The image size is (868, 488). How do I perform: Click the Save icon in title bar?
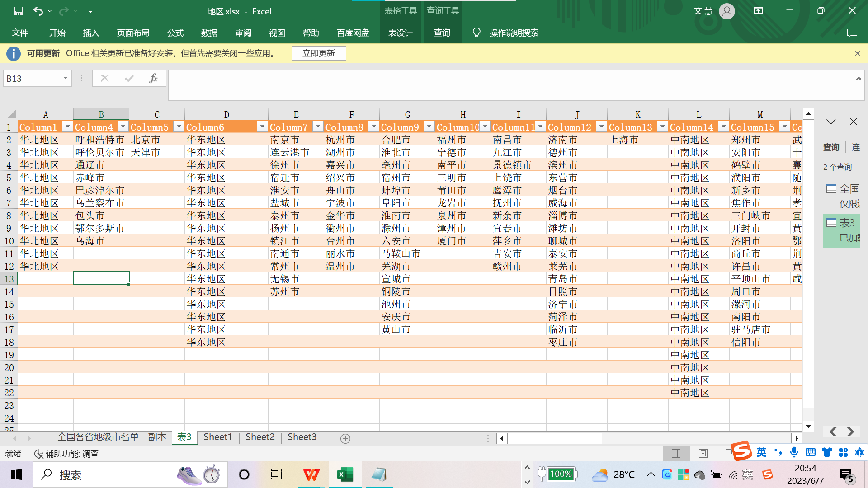pos(19,11)
